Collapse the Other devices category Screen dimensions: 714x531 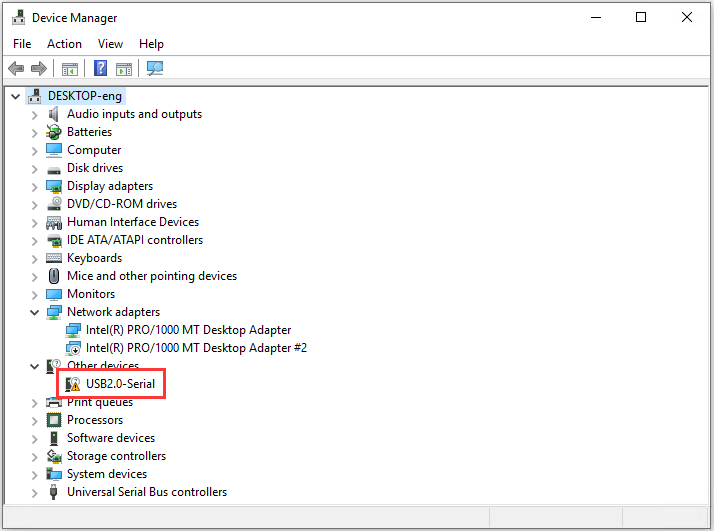pyautogui.click(x=35, y=367)
